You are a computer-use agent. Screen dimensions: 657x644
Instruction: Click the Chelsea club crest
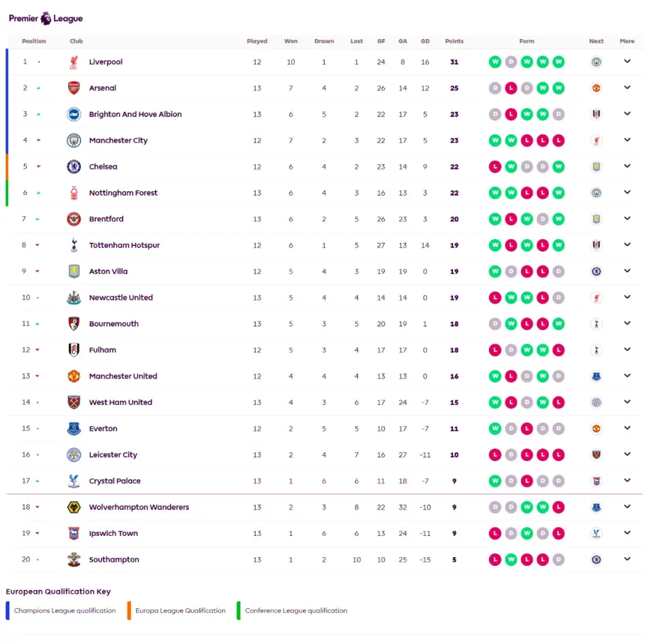point(74,167)
